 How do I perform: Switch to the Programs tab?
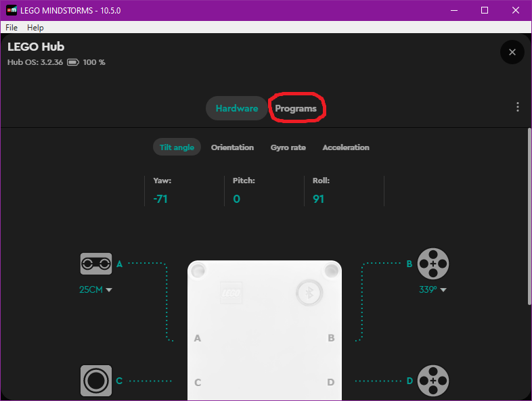[x=296, y=108]
